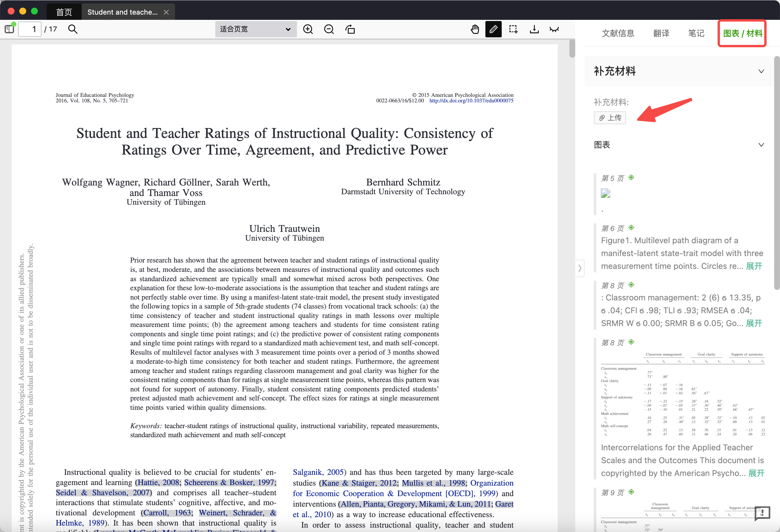Screen dimensions: 780x532
Task: Toggle the sidebar panel icon
Action: click(10, 29)
